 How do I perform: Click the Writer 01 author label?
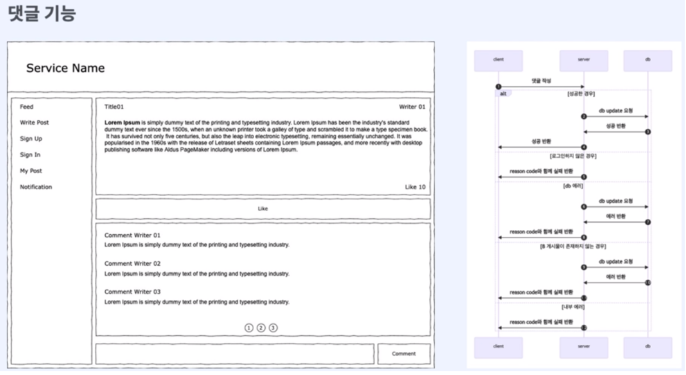tap(412, 107)
